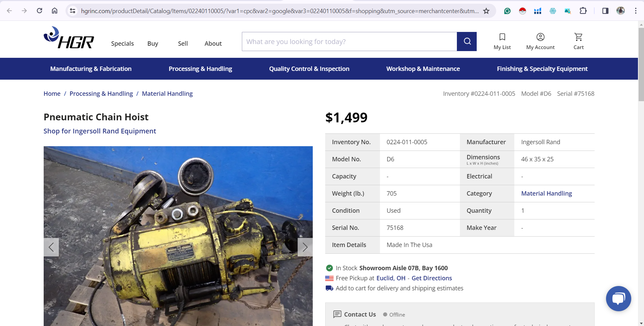
Task: View site information icon in address bar
Action: click(x=73, y=11)
